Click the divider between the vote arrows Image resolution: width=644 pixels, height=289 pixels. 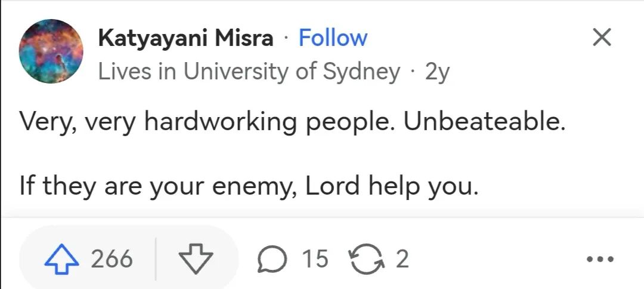156,260
